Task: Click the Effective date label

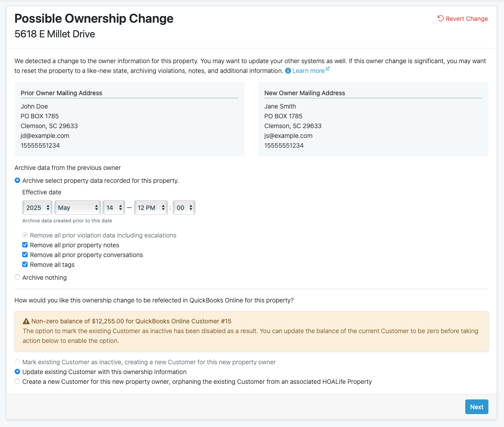Action: pyautogui.click(x=42, y=192)
